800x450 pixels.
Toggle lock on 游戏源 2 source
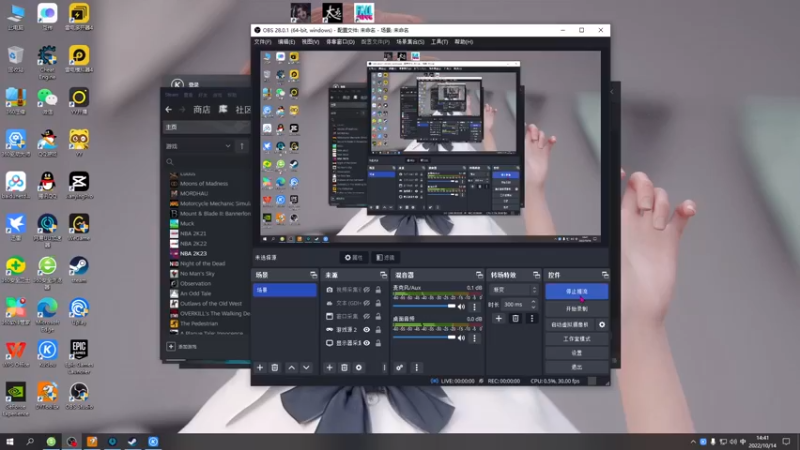tap(378, 330)
